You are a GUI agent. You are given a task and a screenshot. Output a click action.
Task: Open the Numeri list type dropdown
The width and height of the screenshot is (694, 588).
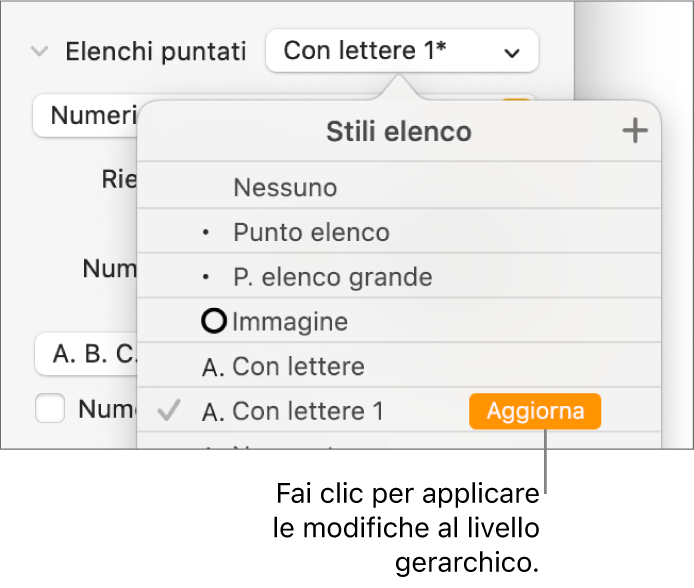(x=86, y=115)
